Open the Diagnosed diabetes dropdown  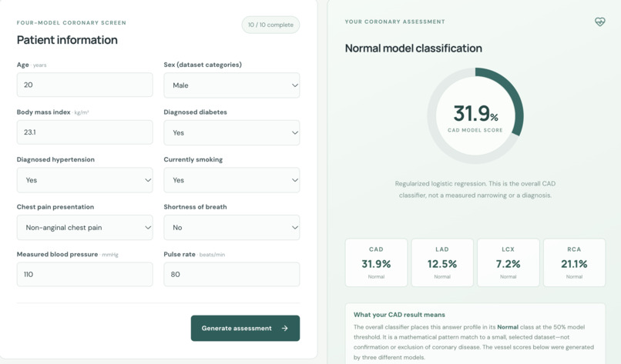point(232,132)
